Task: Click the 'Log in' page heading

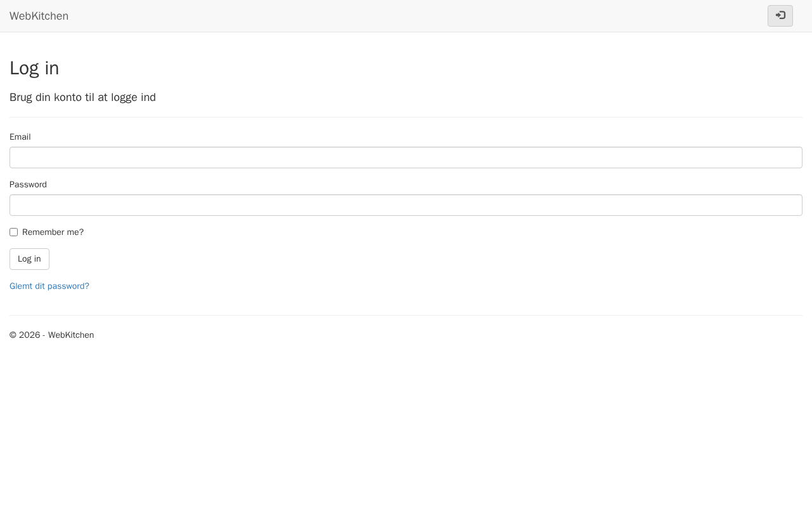Action: click(34, 69)
